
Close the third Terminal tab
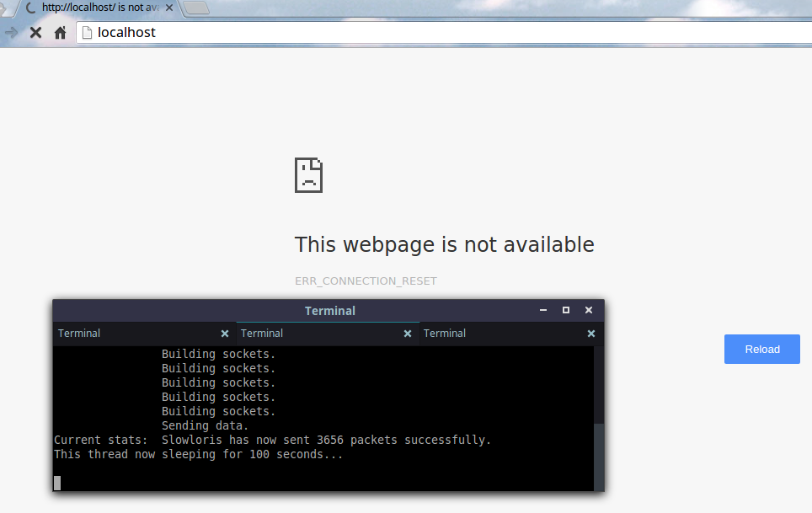point(590,334)
